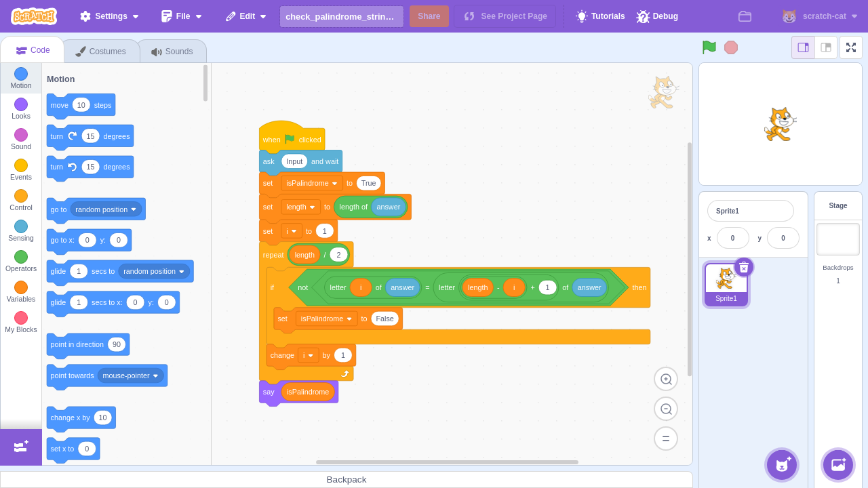Click the 'set x to 0' block

pyautogui.click(x=73, y=449)
